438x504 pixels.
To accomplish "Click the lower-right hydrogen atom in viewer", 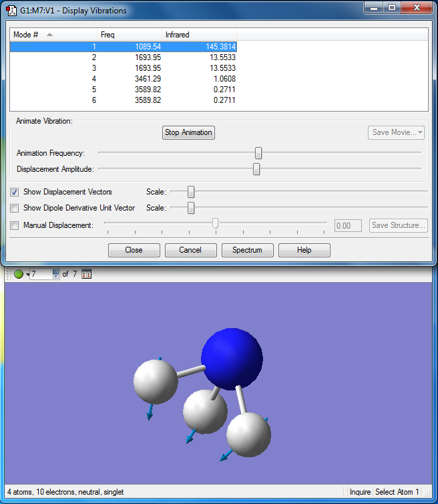I will [x=248, y=435].
